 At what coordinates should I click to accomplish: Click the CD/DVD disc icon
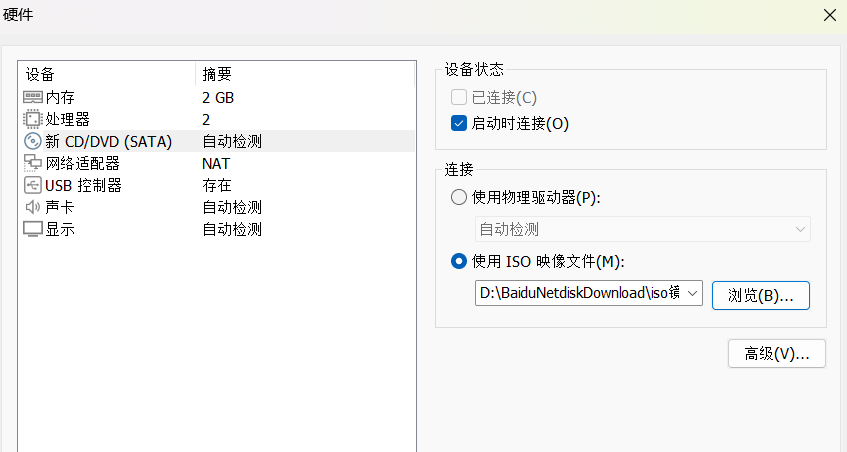point(33,141)
